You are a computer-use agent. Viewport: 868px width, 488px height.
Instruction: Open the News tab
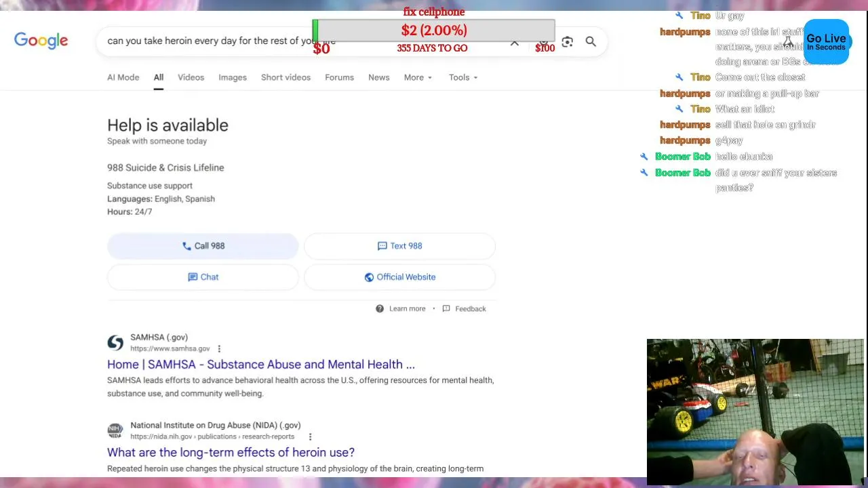378,77
